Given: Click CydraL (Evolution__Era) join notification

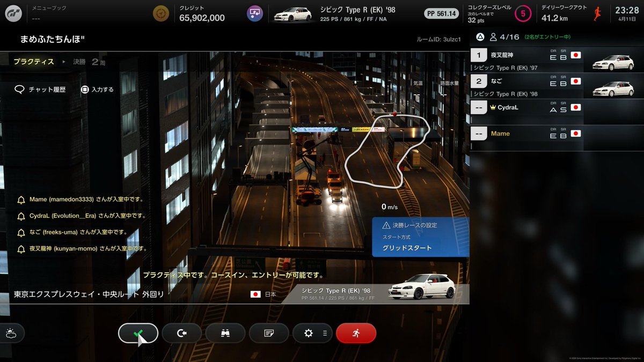Looking at the screenshot, I should pos(88,216).
